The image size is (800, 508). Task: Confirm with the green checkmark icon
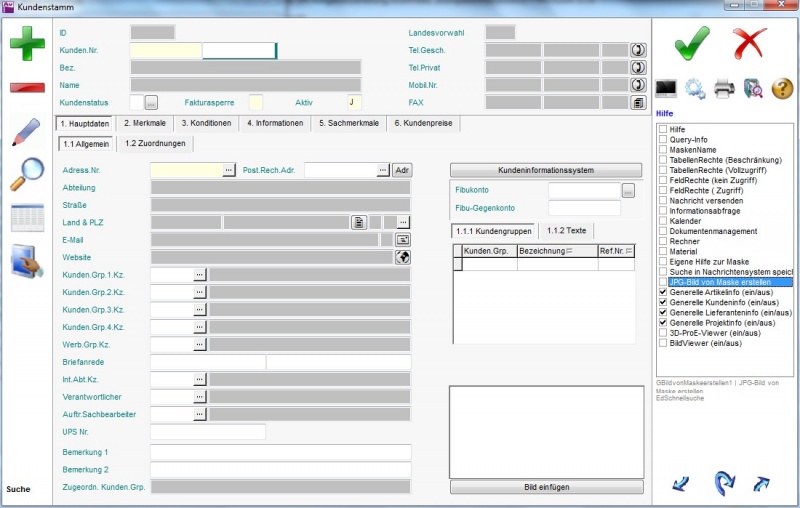tap(691, 44)
